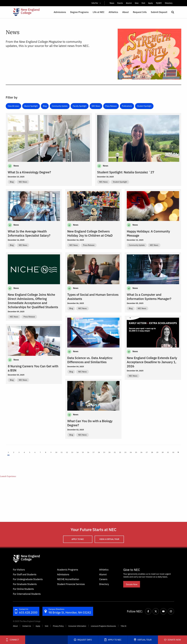Click the Apply to NEC button
187x644 pixels.
point(78,539)
